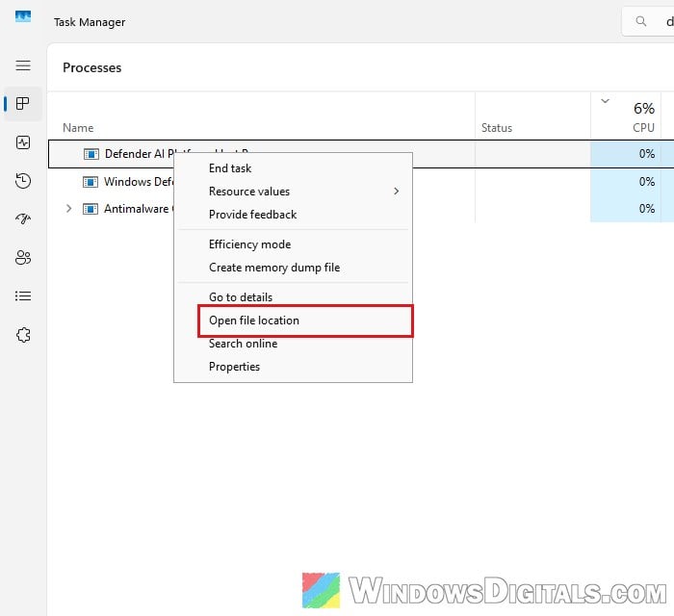Open the Resource values submenu arrow
This screenshot has width=674, height=616.
click(396, 192)
